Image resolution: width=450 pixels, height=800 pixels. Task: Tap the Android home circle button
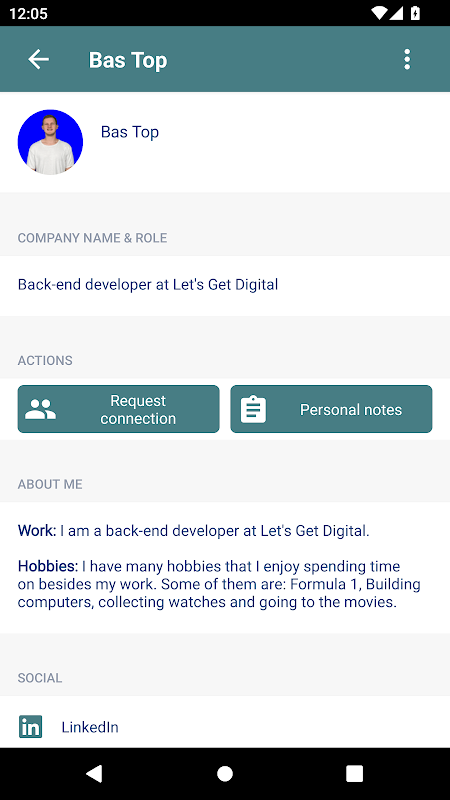click(x=225, y=773)
